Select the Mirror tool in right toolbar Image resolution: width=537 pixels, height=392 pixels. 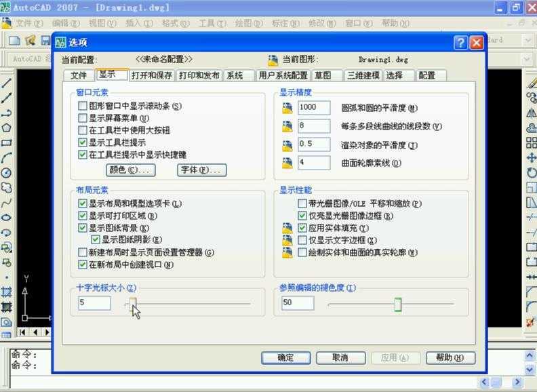click(x=531, y=113)
